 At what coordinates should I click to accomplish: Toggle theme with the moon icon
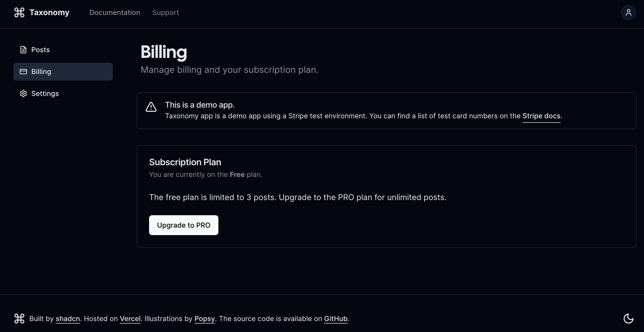[x=628, y=318]
